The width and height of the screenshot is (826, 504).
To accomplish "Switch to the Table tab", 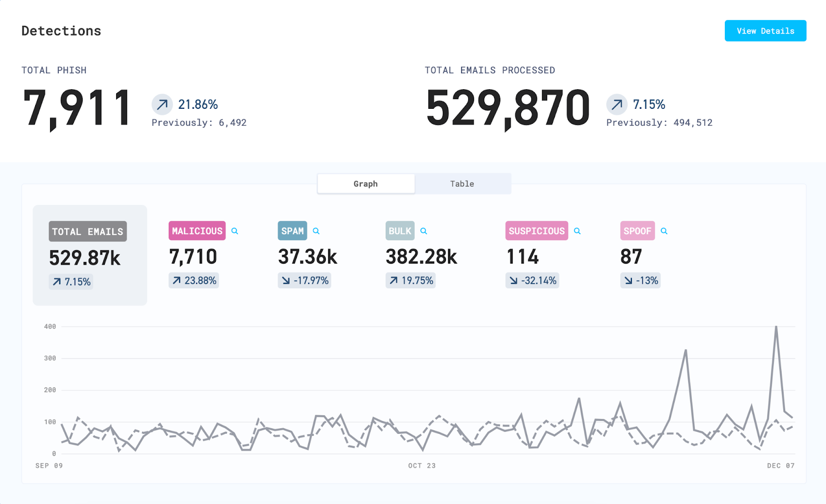I will click(x=462, y=184).
